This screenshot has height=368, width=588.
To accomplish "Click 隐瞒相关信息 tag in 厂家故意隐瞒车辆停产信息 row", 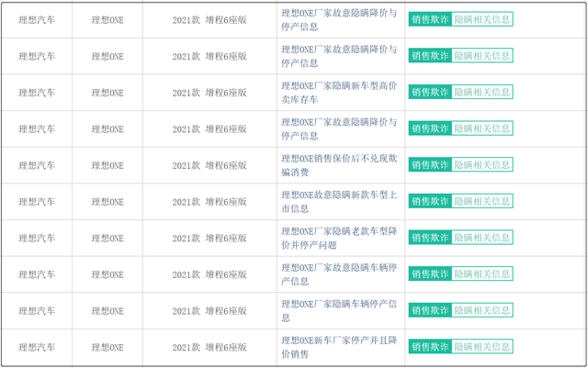I will click(x=482, y=274).
